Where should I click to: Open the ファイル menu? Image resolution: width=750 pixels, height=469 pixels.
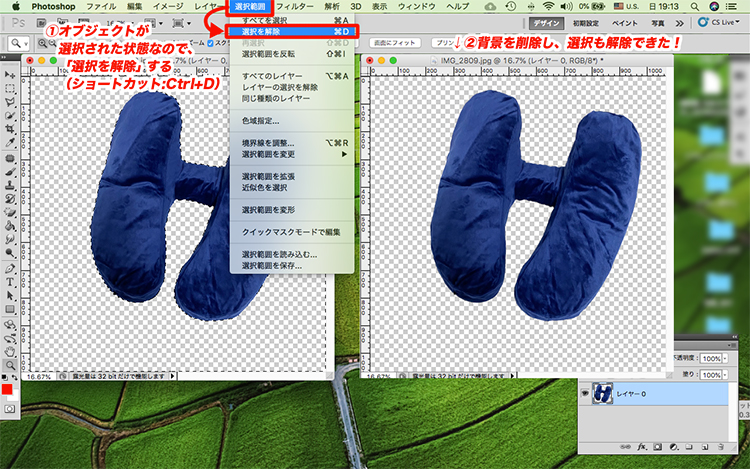(101, 6)
